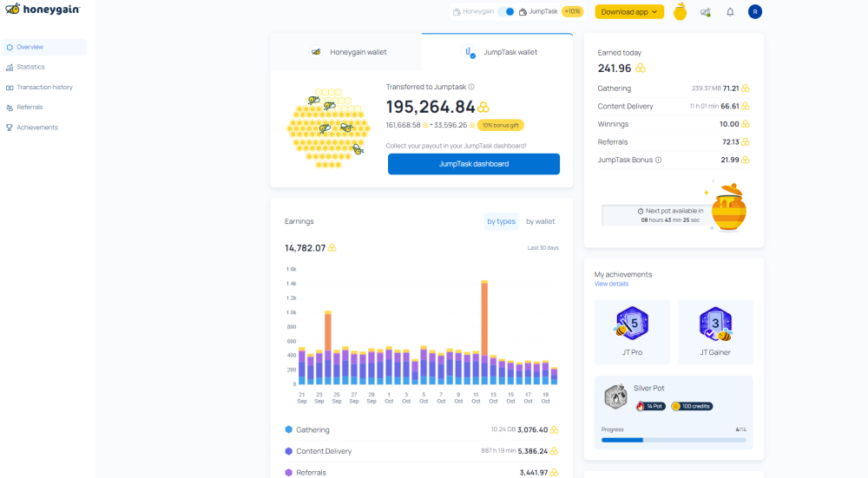Click the Honeygain wallet icon in header
This screenshot has height=478, width=868.
[x=457, y=11]
